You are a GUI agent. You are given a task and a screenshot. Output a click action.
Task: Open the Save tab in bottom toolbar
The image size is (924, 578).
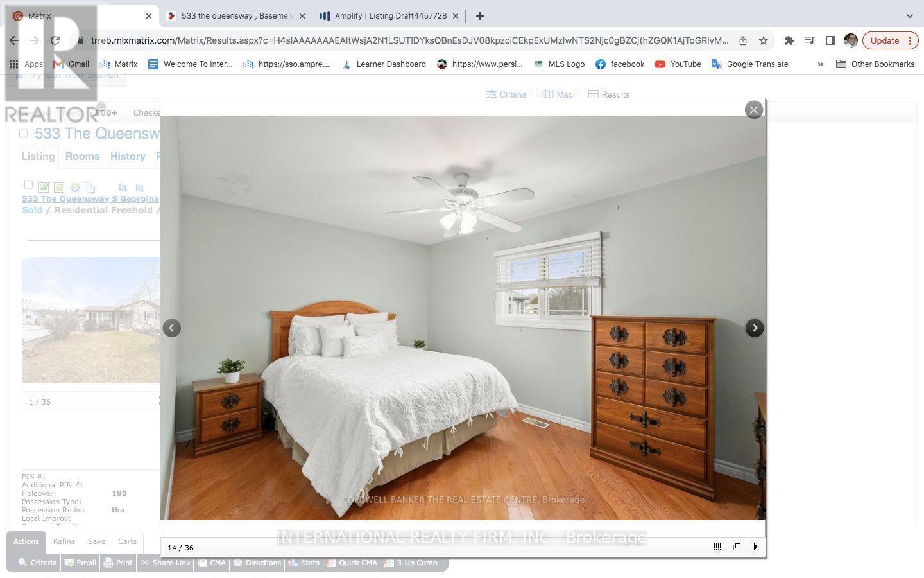click(97, 541)
